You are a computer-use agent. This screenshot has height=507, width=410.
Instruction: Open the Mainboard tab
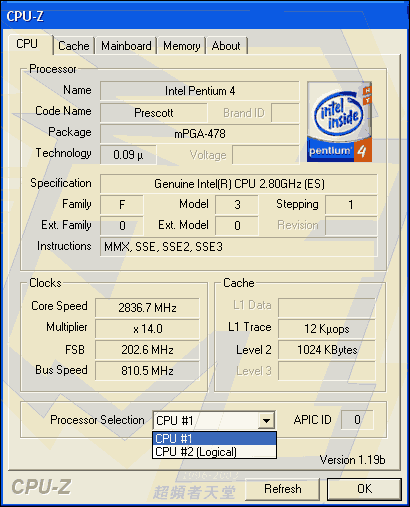point(126,46)
